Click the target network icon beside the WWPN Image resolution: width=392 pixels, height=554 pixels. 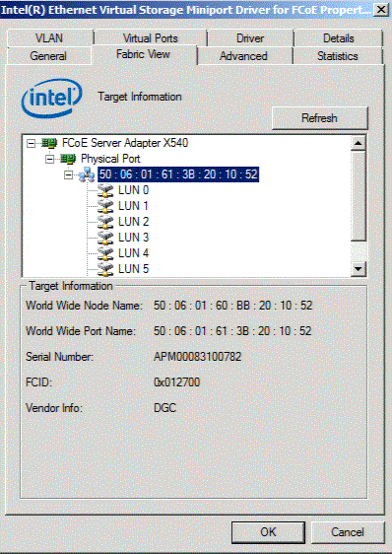pos(87,174)
